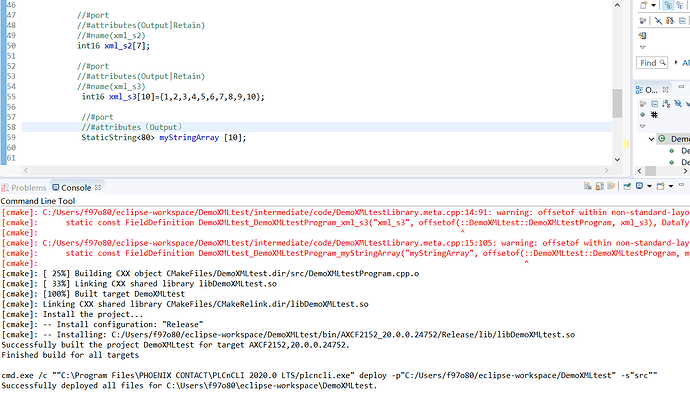The width and height of the screenshot is (690, 401).
Task: Click line number 58 in the gutter
Action: click(11, 127)
